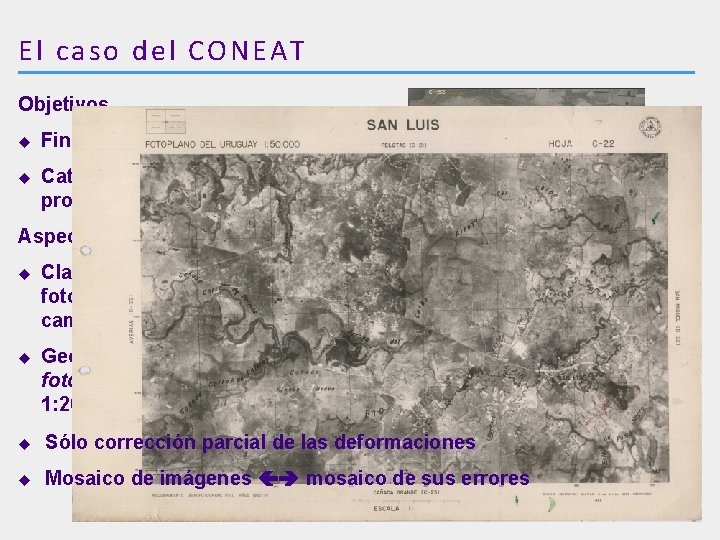Screen dimensions: 720x540
Task: Click the partially hidden aerial image behind map
Action: pyautogui.click(x=526, y=97)
